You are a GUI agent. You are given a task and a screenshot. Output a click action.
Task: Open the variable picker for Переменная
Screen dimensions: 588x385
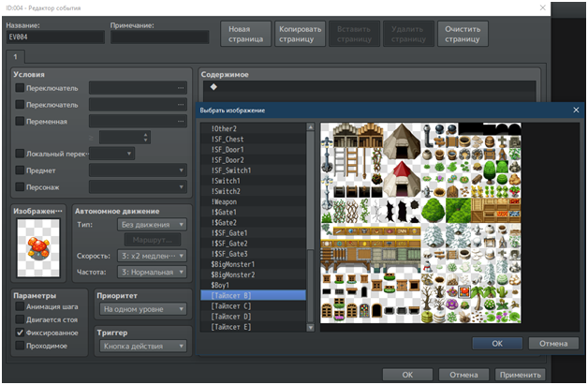coord(181,121)
